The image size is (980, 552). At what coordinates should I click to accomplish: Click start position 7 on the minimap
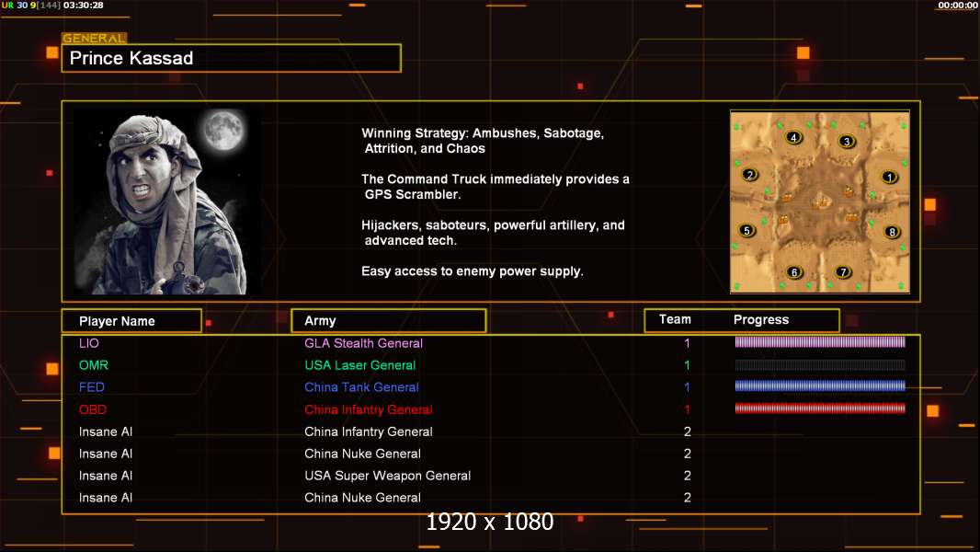[x=843, y=271]
